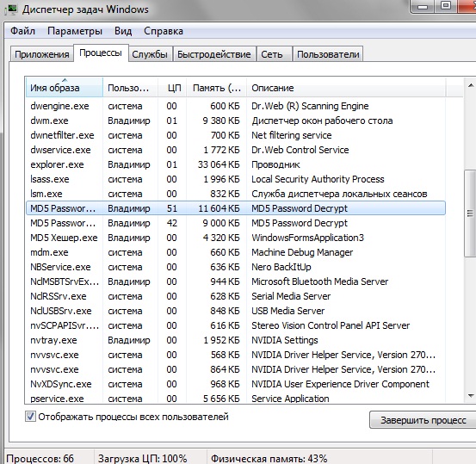
Task: Open the 'Файл' menu
Action: [x=22, y=31]
